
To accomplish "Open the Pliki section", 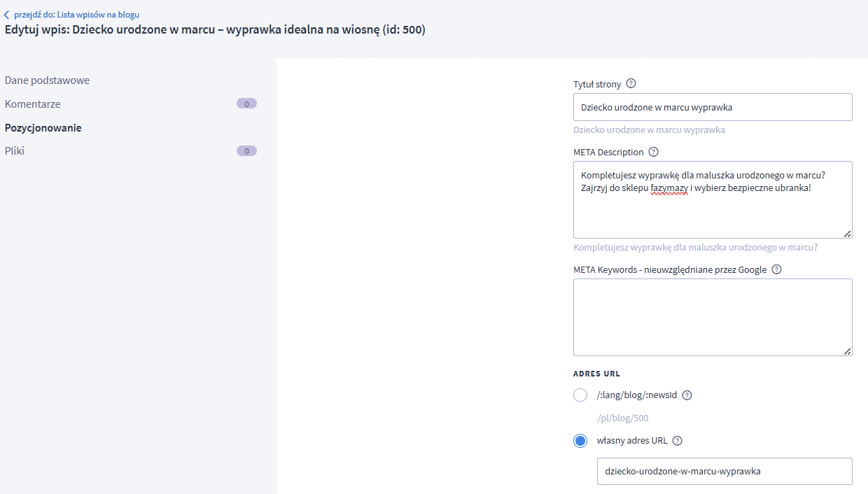I will 15,150.
